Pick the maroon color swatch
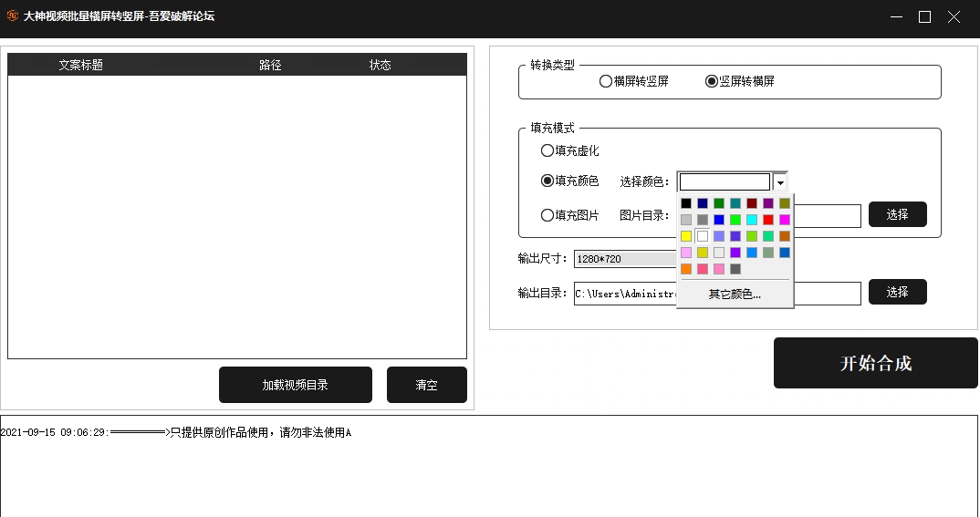The width and height of the screenshot is (980, 517). click(x=752, y=203)
